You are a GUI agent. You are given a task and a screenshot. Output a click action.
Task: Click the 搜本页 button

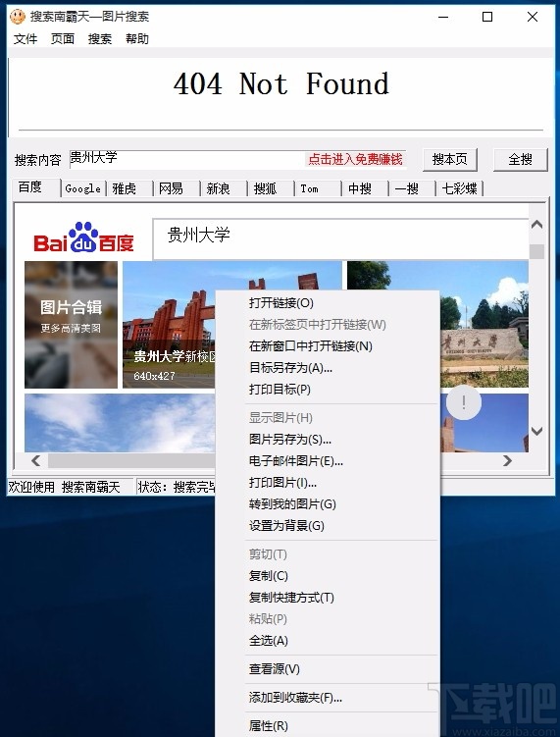[449, 160]
